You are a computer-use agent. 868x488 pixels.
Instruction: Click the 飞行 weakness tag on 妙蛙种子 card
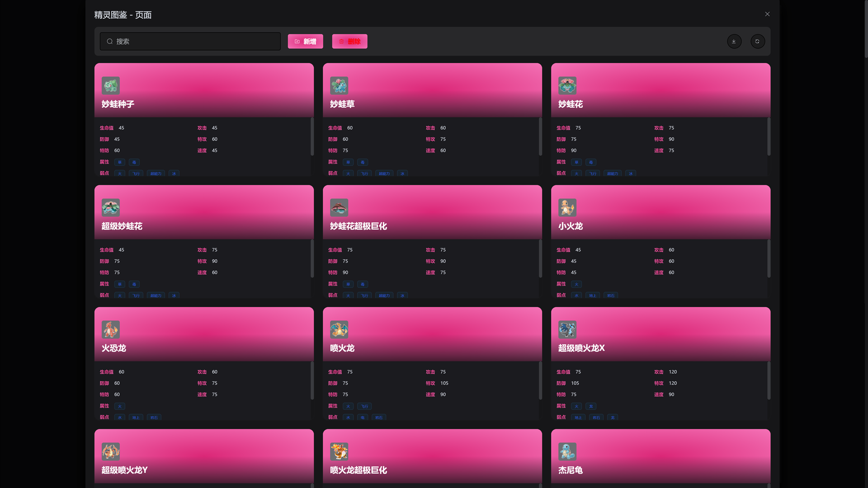click(x=136, y=174)
